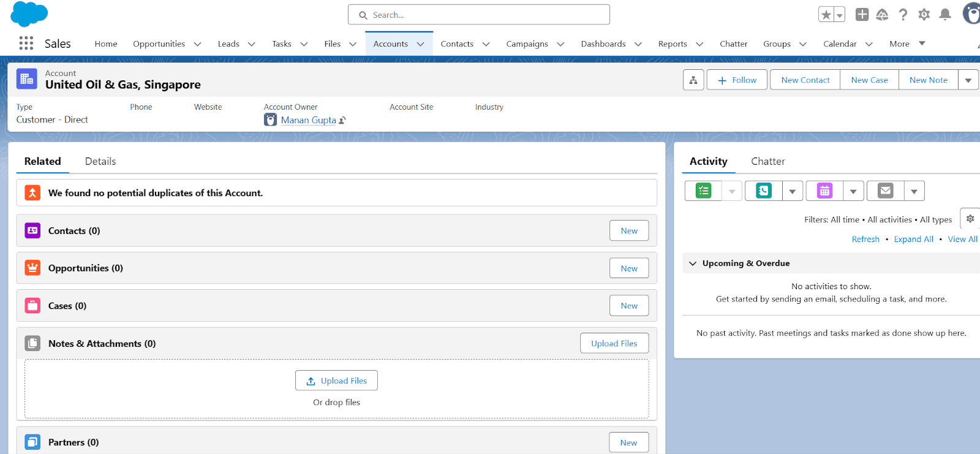Open the Tasks nav dropdown chevron

tap(304, 44)
